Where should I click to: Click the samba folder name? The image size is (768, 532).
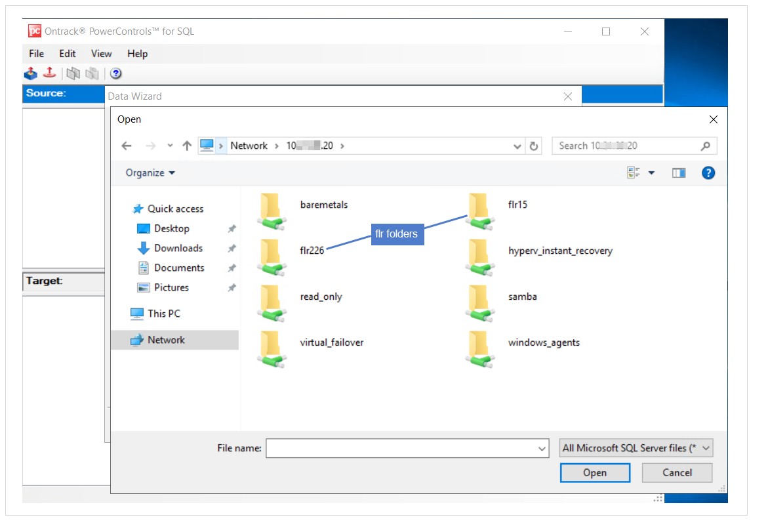[x=523, y=297]
